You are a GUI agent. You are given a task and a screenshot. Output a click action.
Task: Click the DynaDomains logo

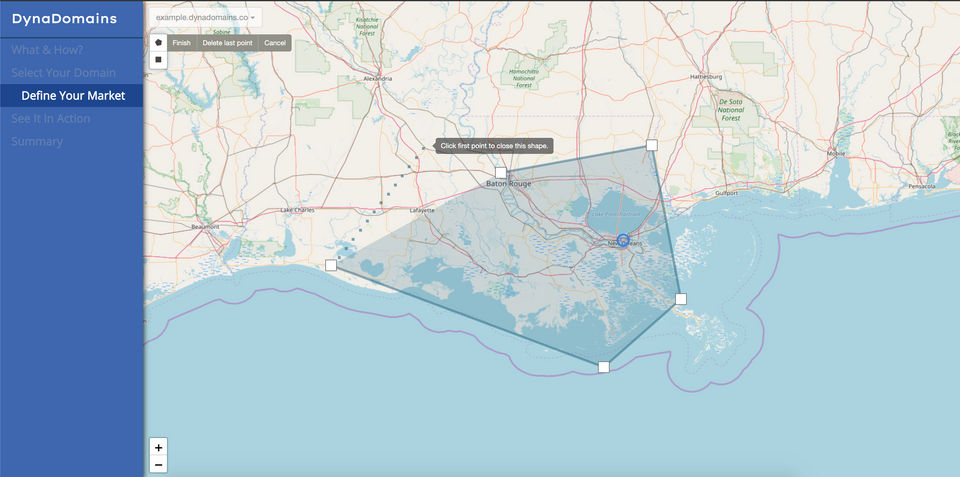64,19
